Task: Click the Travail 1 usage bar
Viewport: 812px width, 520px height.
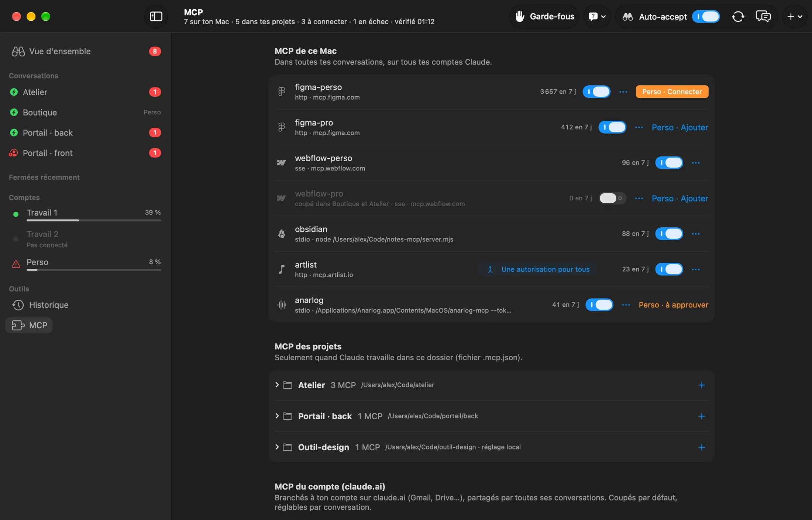Action: click(x=94, y=220)
